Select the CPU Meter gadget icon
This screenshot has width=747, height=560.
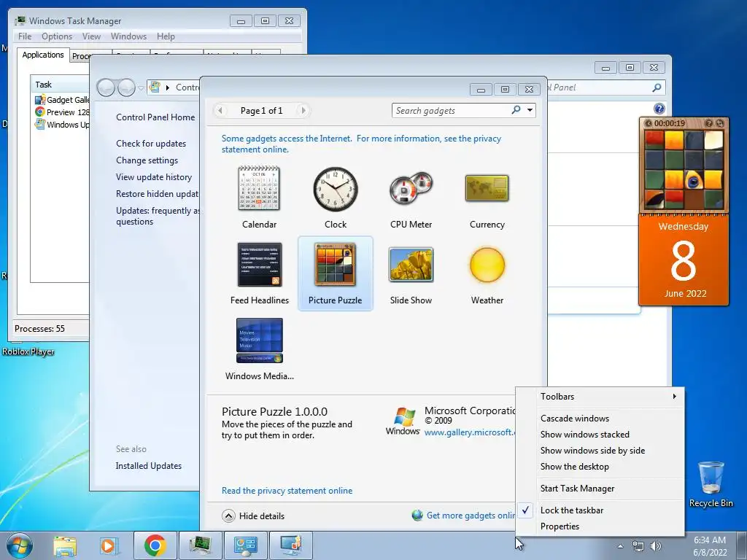(411, 189)
